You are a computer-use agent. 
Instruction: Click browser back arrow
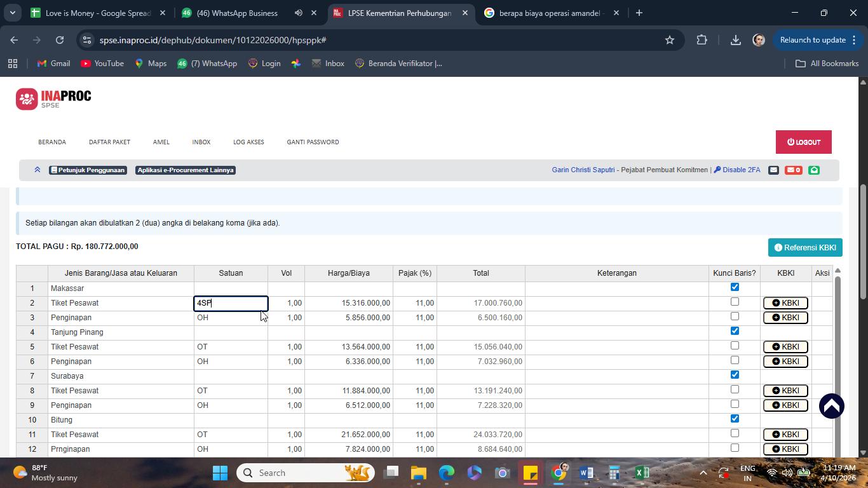[x=14, y=40]
